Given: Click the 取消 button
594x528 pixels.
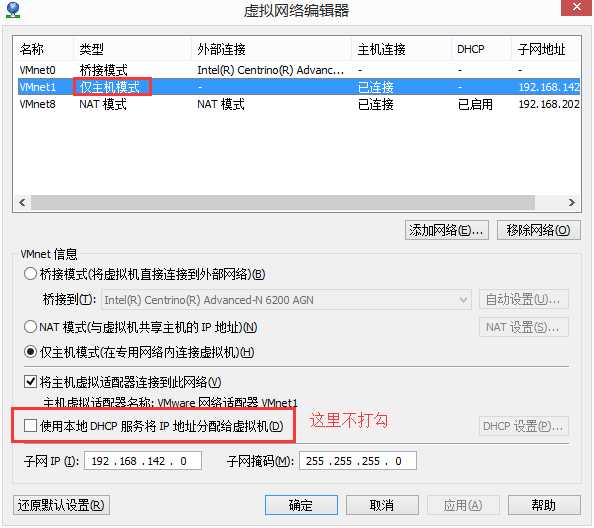Looking at the screenshot, I should (382, 505).
